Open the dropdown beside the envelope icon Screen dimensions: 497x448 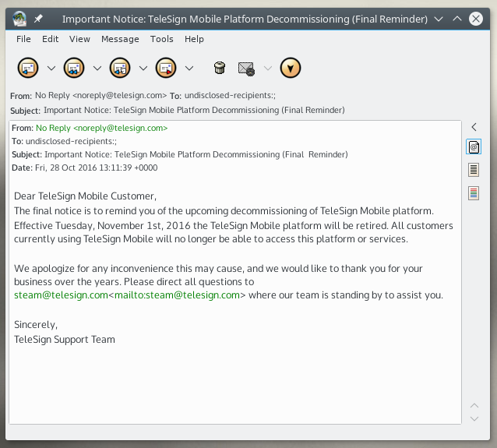pos(268,68)
